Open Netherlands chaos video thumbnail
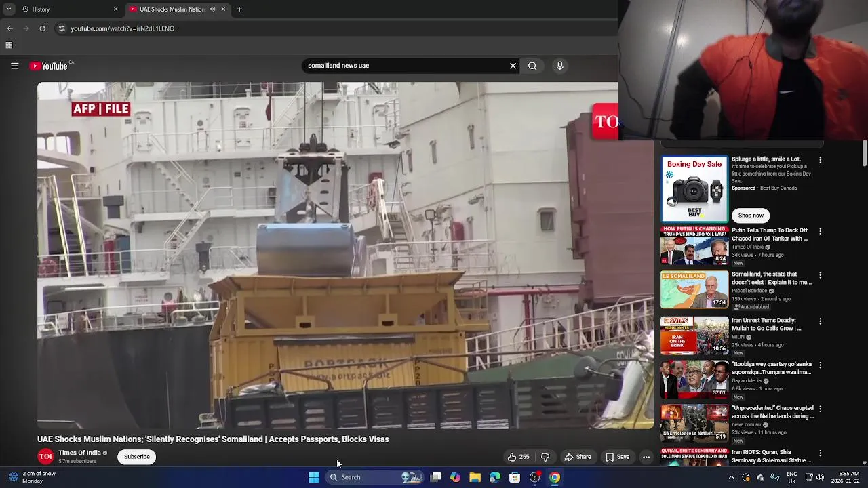Image resolution: width=868 pixels, height=488 pixels. click(x=694, y=423)
